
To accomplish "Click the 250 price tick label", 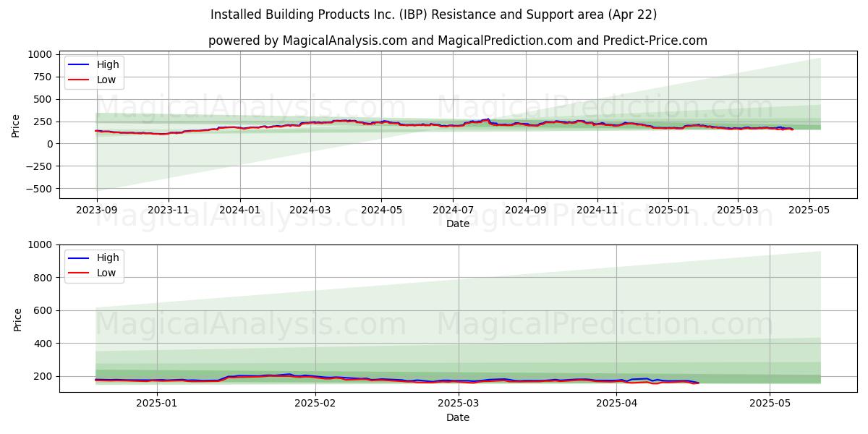I will pyautogui.click(x=43, y=122).
